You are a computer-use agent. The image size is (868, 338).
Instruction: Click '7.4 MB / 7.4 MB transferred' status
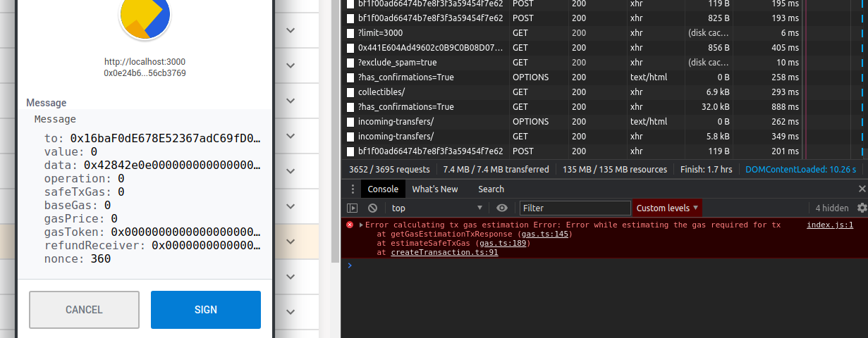tap(496, 170)
